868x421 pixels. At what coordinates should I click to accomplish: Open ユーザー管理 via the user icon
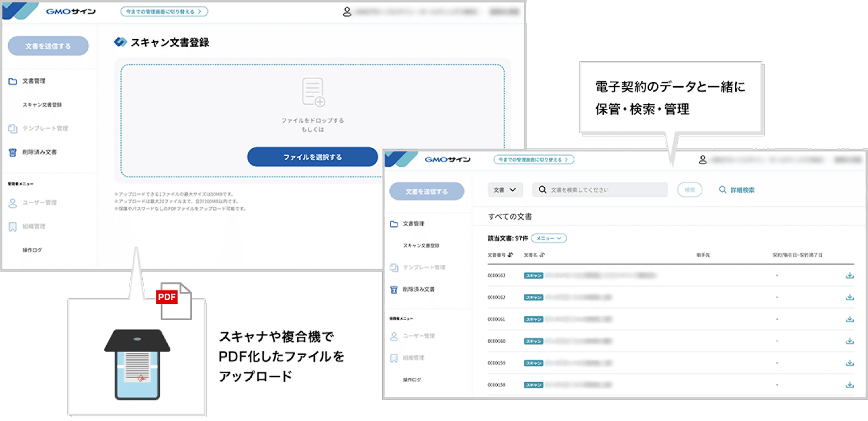13,203
